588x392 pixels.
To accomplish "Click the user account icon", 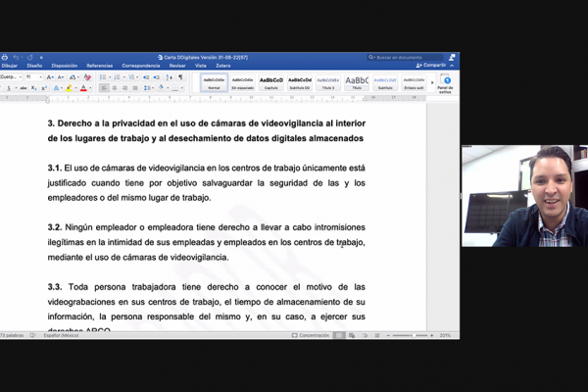I will [452, 57].
